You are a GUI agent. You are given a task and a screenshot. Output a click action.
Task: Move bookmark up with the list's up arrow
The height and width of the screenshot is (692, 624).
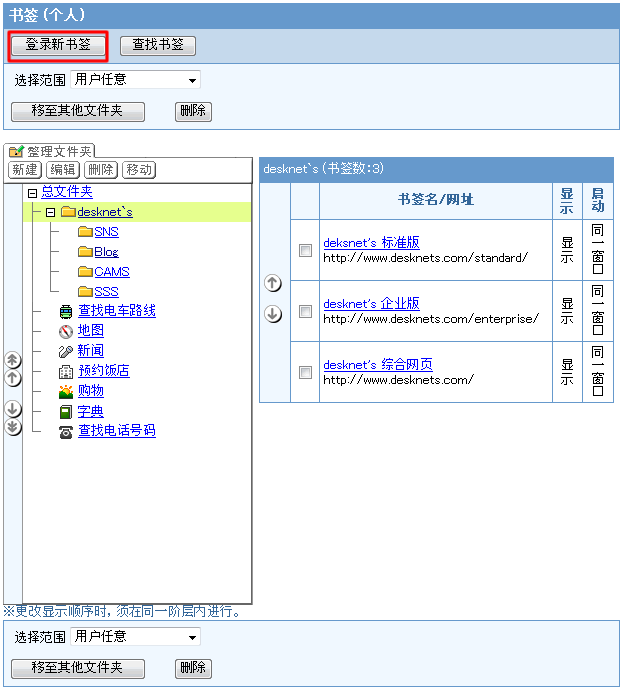pyautogui.click(x=273, y=284)
